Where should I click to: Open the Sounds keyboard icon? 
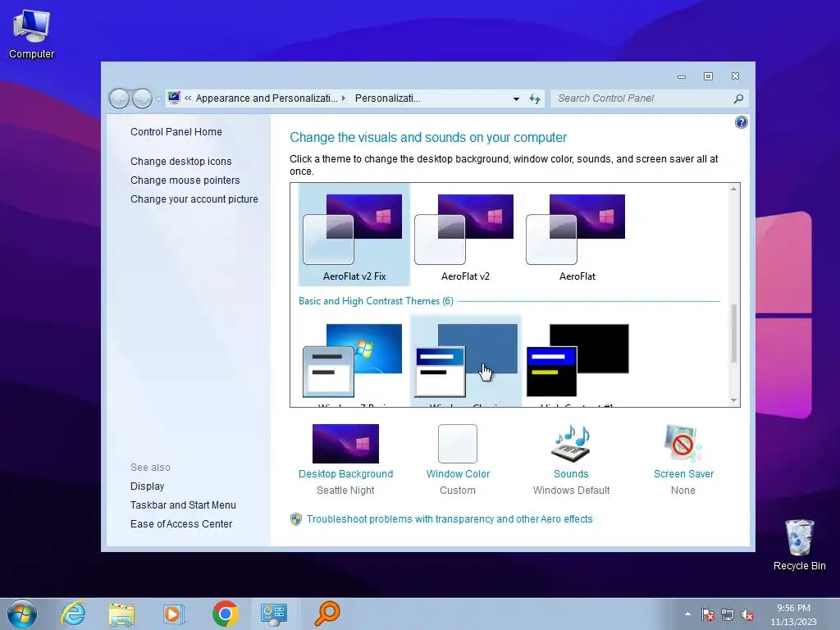click(571, 444)
